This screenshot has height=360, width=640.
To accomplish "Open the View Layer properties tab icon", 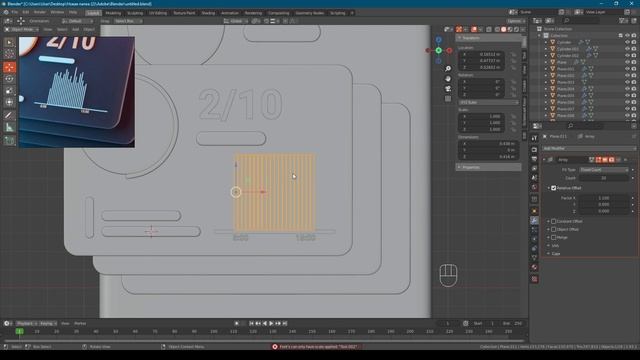I will pos(534,168).
